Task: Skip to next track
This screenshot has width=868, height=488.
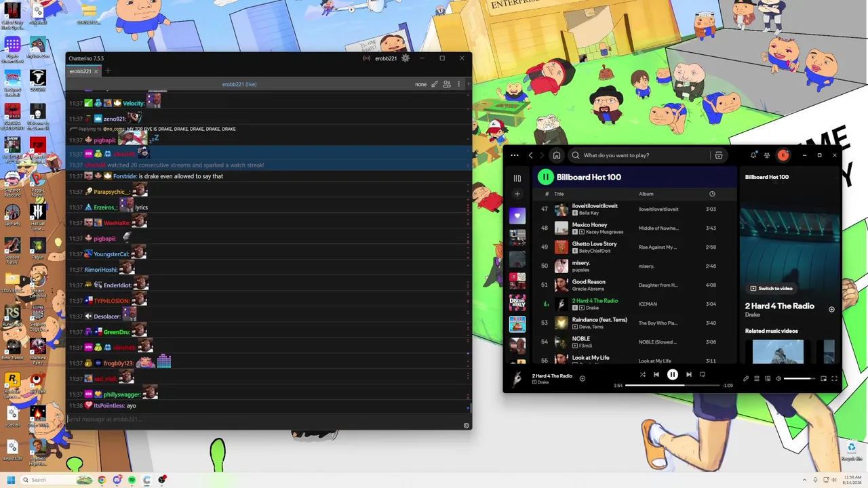Action: 689,374
